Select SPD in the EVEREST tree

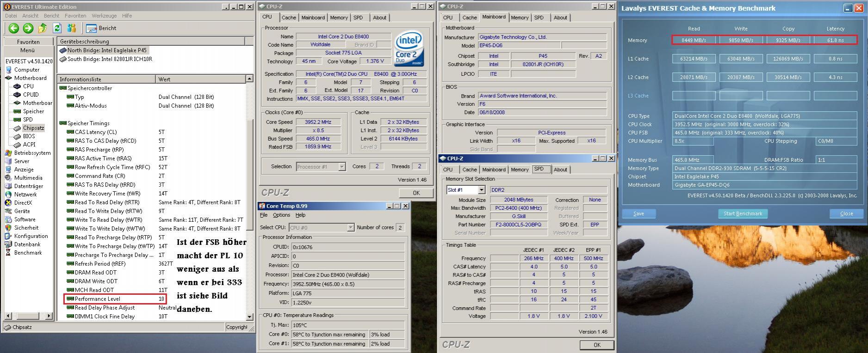pos(28,120)
